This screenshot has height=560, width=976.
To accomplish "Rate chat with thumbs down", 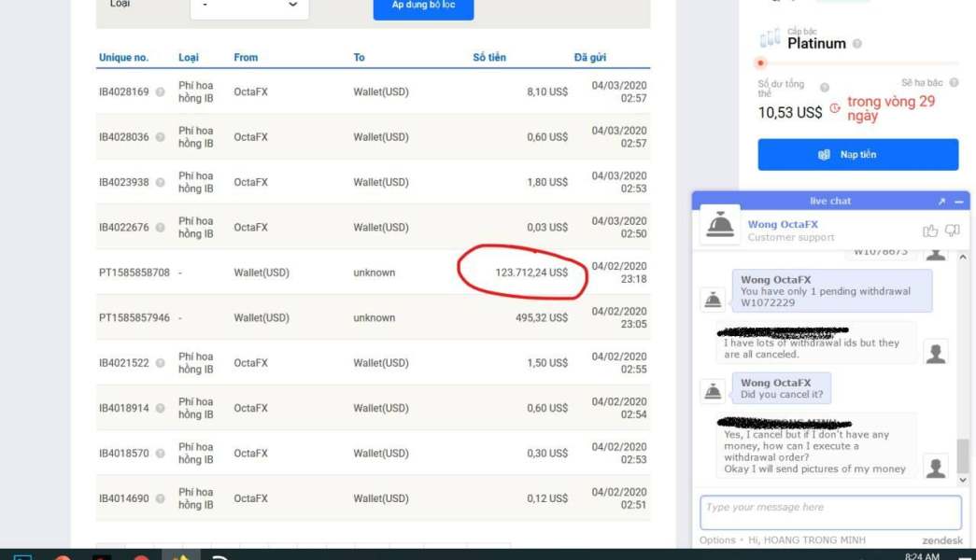I will 953,231.
